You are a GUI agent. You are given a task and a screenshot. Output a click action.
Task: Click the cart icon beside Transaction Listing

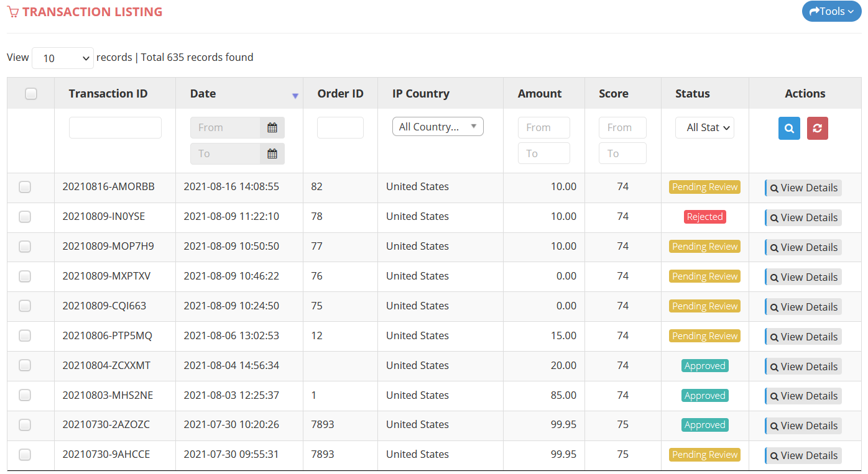tap(13, 12)
